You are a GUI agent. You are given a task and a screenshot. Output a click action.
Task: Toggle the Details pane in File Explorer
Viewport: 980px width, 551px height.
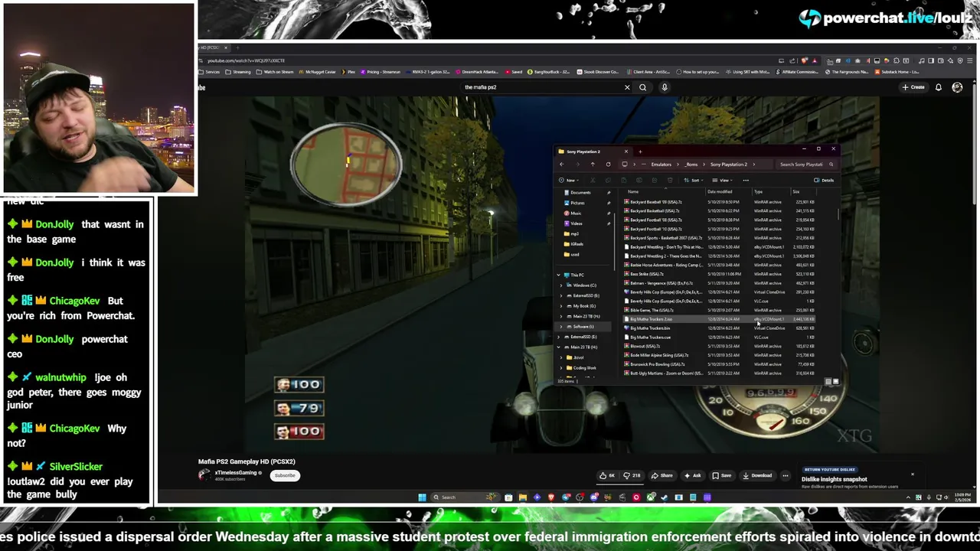pos(824,181)
